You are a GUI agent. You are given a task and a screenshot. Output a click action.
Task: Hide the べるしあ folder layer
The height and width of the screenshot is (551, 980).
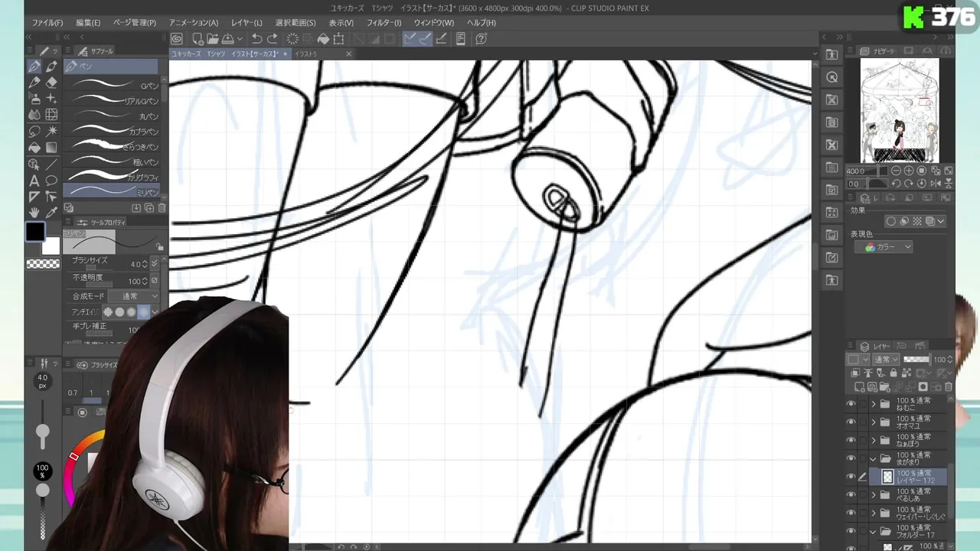click(851, 495)
